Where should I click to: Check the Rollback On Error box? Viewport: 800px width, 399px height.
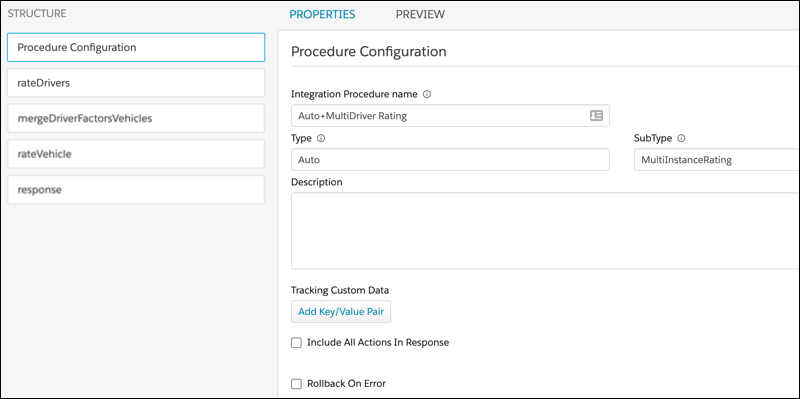click(296, 384)
